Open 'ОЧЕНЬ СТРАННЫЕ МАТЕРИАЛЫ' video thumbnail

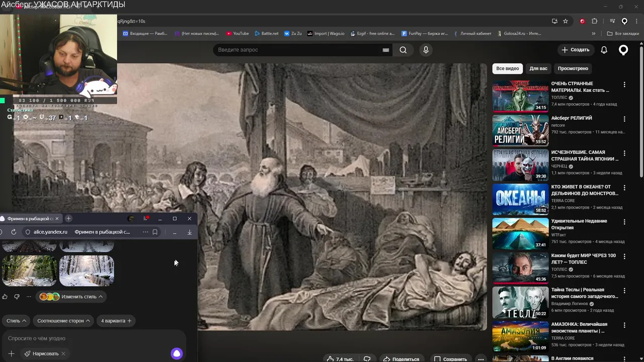coord(520,96)
